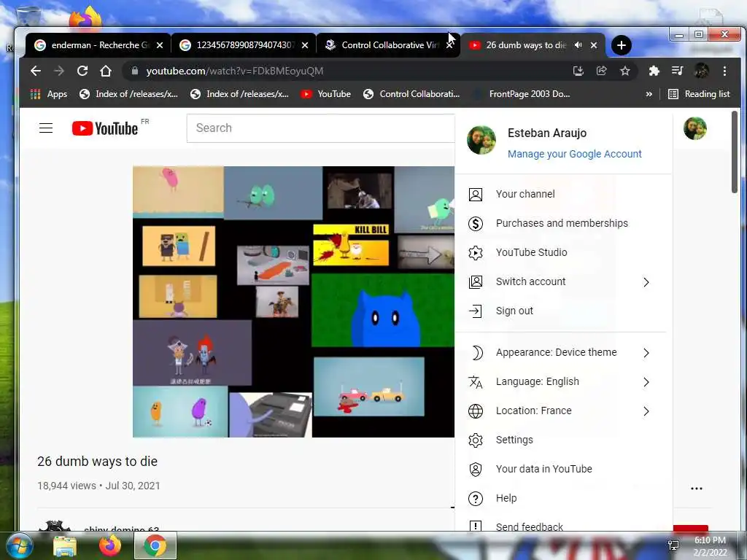Open the FrontPage 2003 Do... bookmark
The width and height of the screenshot is (747, 560).
[x=522, y=94]
